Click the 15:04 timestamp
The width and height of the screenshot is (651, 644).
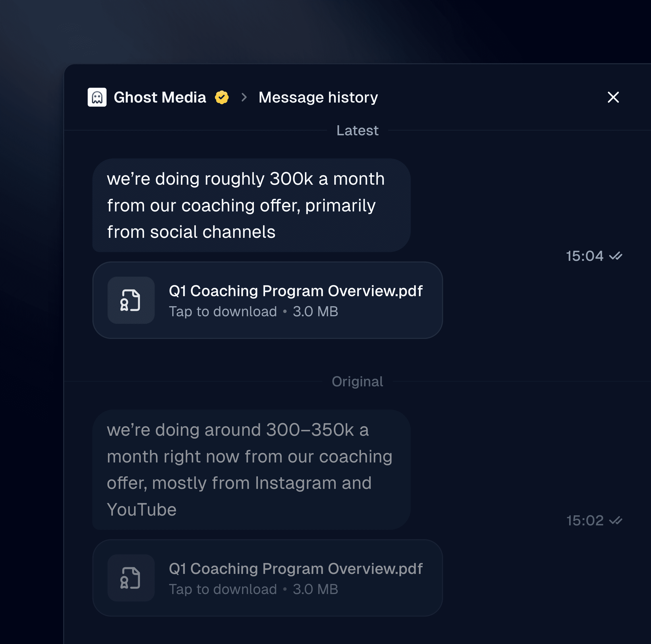(585, 256)
